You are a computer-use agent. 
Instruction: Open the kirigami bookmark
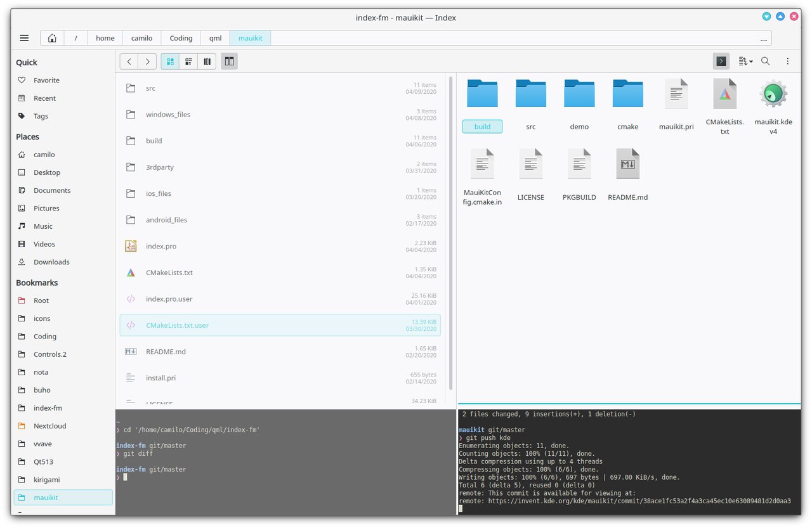point(63,480)
